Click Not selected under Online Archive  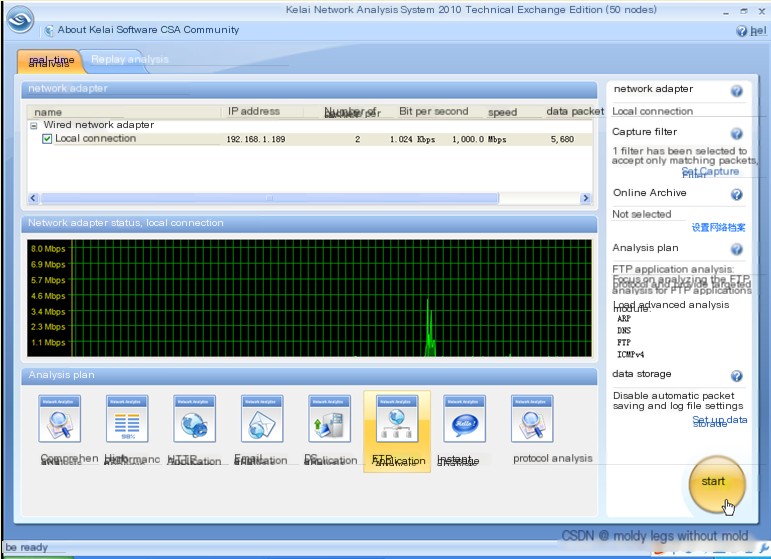pos(641,214)
